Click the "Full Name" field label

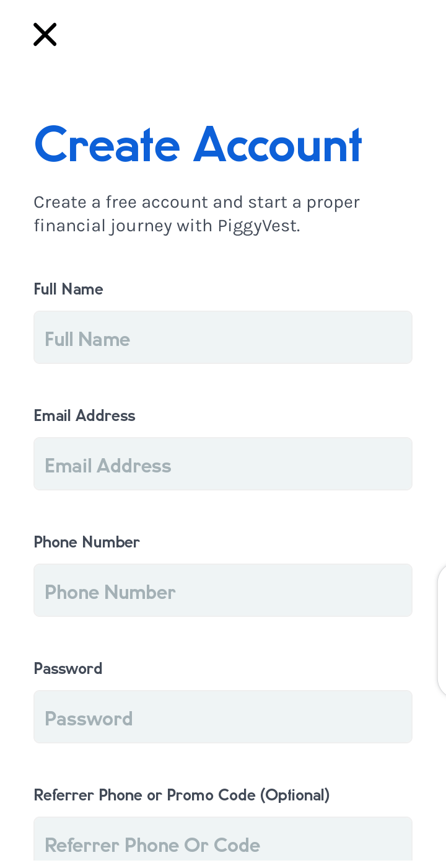pyautogui.click(x=68, y=289)
